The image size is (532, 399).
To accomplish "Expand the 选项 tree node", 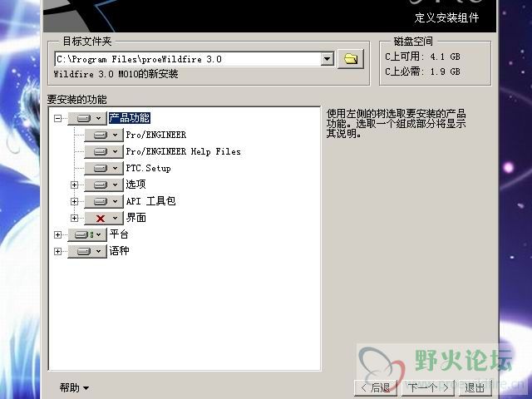I will [74, 185].
